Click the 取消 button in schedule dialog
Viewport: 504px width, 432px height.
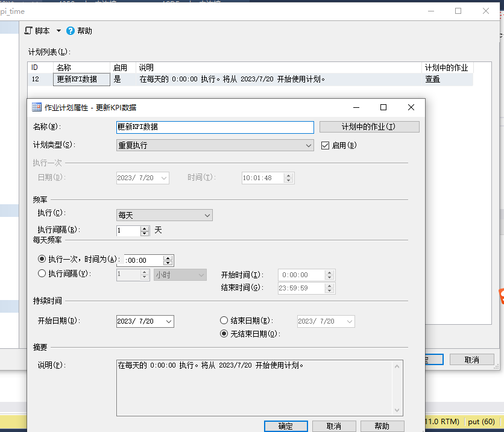334,426
